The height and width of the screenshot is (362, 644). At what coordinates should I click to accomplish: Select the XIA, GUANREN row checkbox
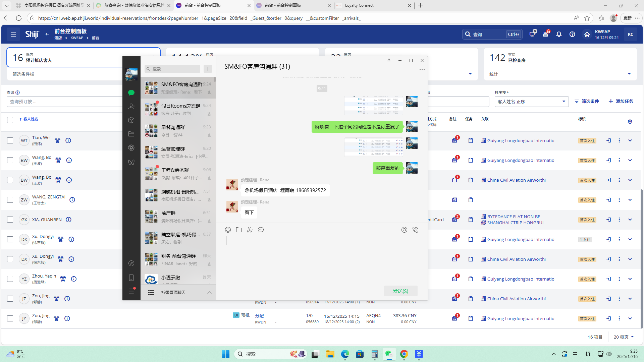click(10, 220)
